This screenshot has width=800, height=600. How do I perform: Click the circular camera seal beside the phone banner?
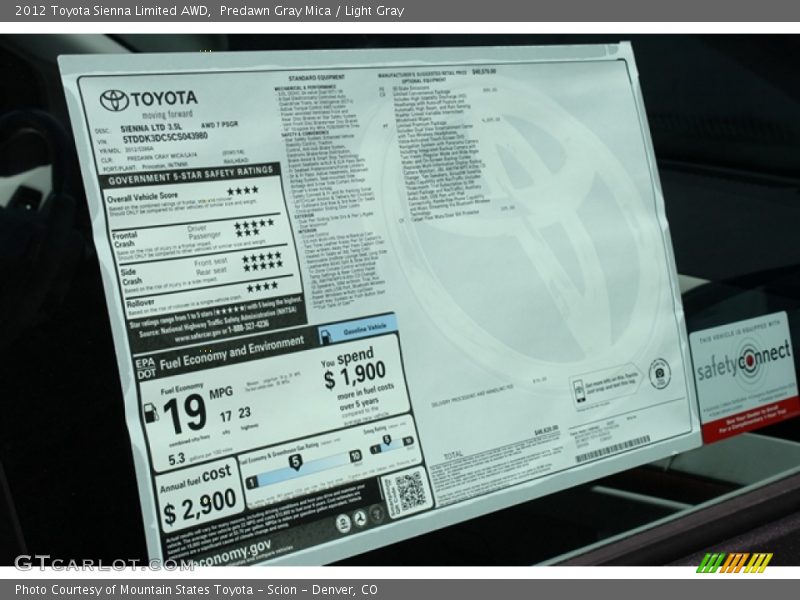coord(659,373)
